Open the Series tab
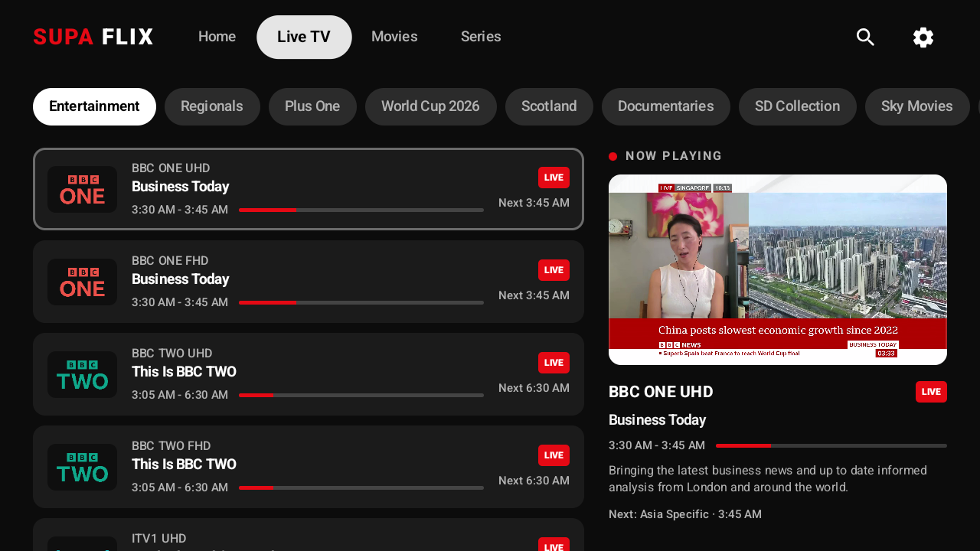This screenshot has height=551, width=980. [481, 37]
